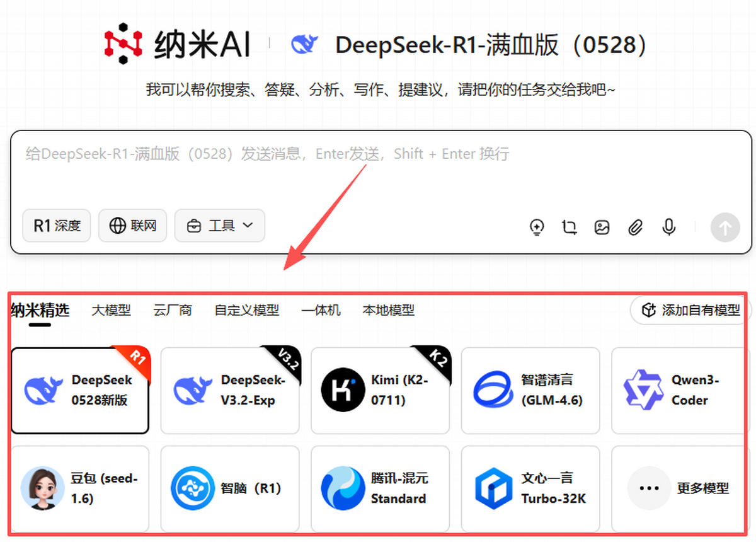
Task: Select the DeepSeek 0528新版 model card
Action: pyautogui.click(x=80, y=390)
